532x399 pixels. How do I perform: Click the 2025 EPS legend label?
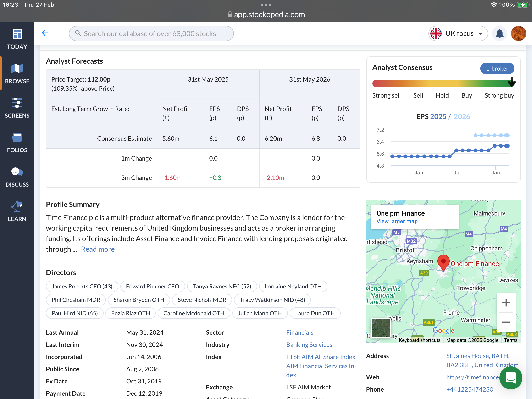[x=438, y=117]
